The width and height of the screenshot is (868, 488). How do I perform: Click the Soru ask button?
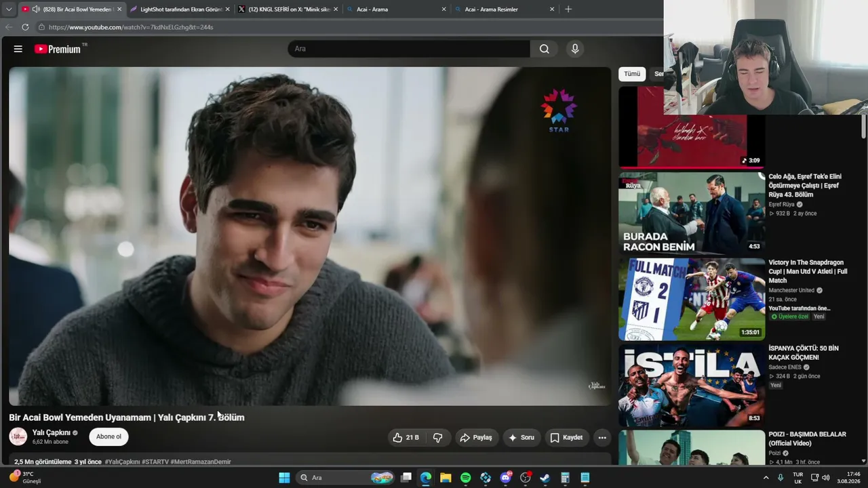(x=521, y=438)
